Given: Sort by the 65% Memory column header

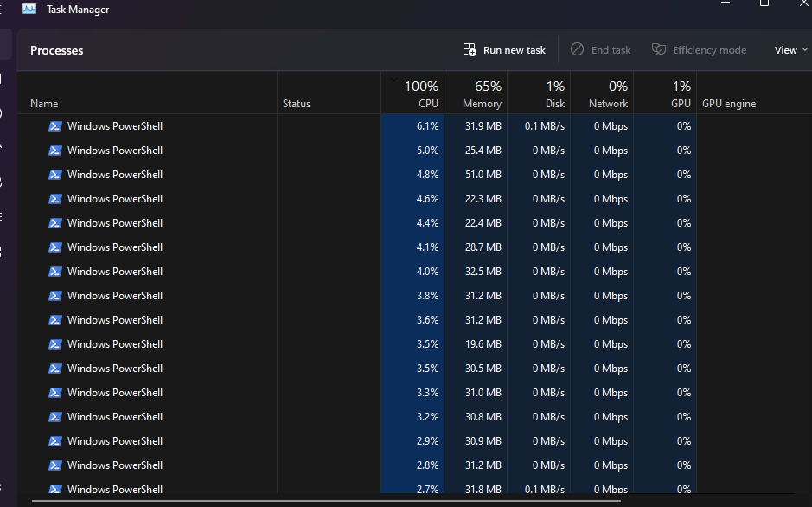Looking at the screenshot, I should coord(476,93).
